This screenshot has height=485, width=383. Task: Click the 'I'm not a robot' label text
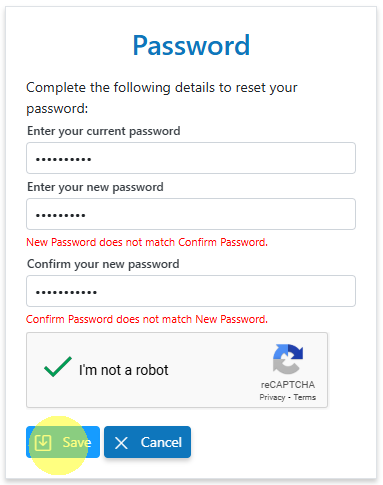click(x=124, y=370)
